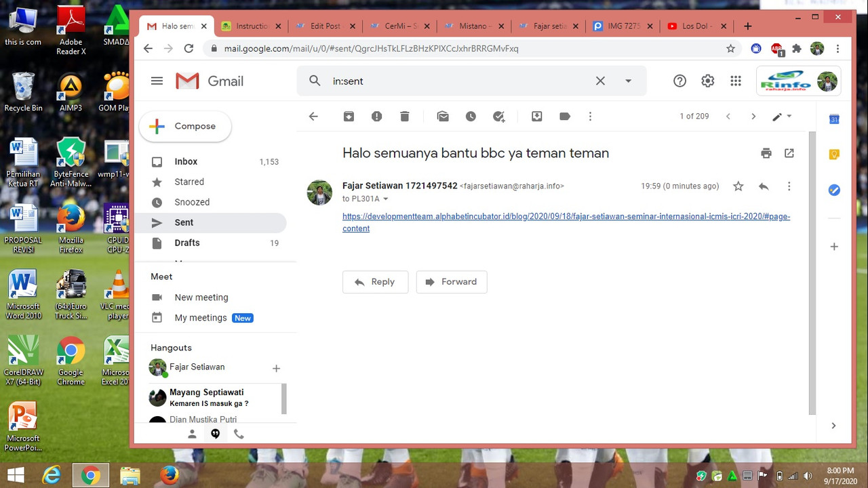This screenshot has width=868, height=488.
Task: Open Firefox from the taskbar
Action: (170, 475)
